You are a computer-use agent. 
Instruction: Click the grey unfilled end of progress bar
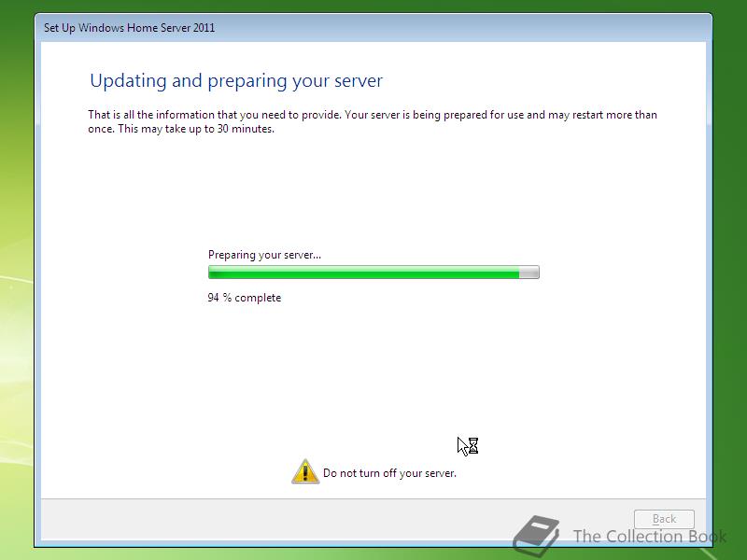point(529,273)
